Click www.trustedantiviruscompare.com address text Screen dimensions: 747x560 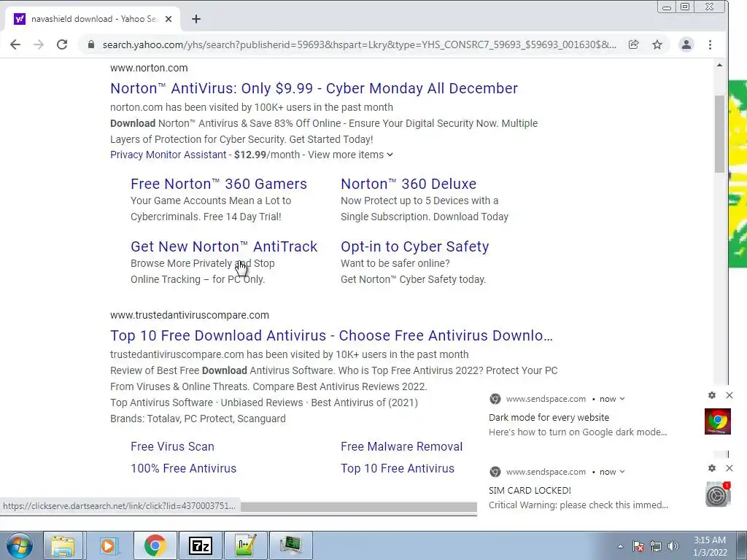(190, 315)
